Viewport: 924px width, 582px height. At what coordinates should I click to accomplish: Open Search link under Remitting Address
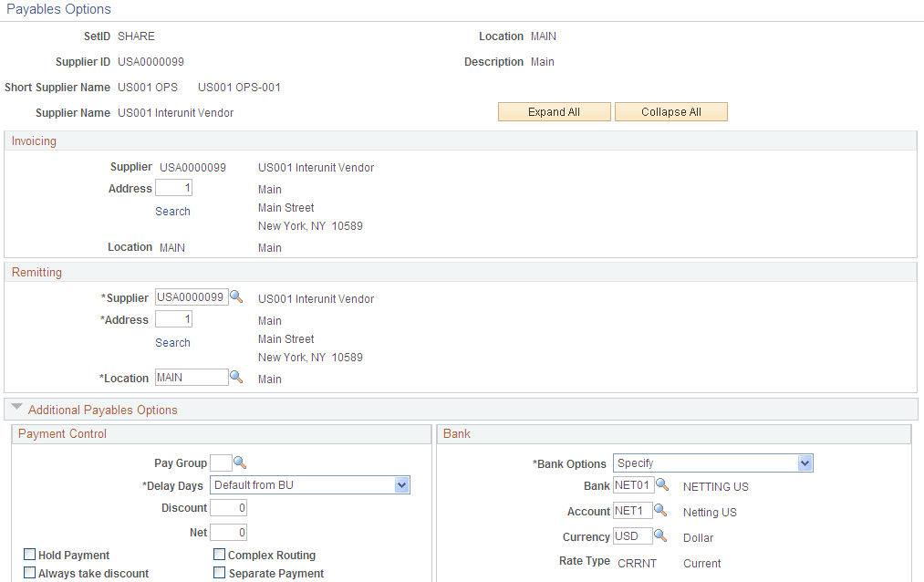click(172, 342)
